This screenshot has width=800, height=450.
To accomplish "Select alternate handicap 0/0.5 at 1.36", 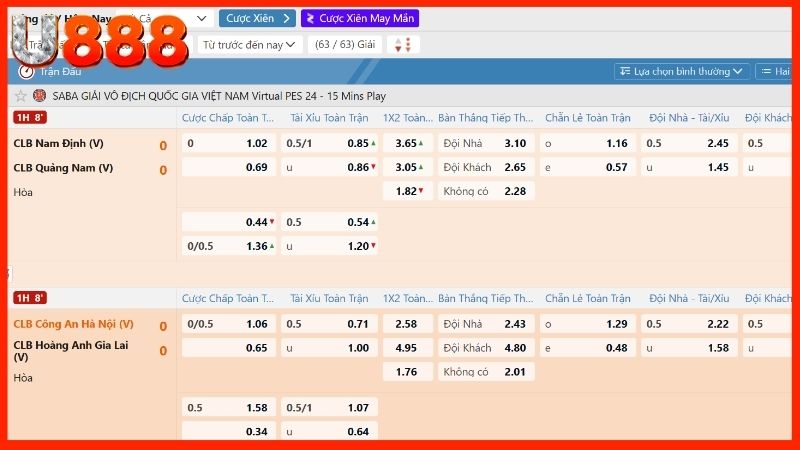I will click(x=229, y=246).
